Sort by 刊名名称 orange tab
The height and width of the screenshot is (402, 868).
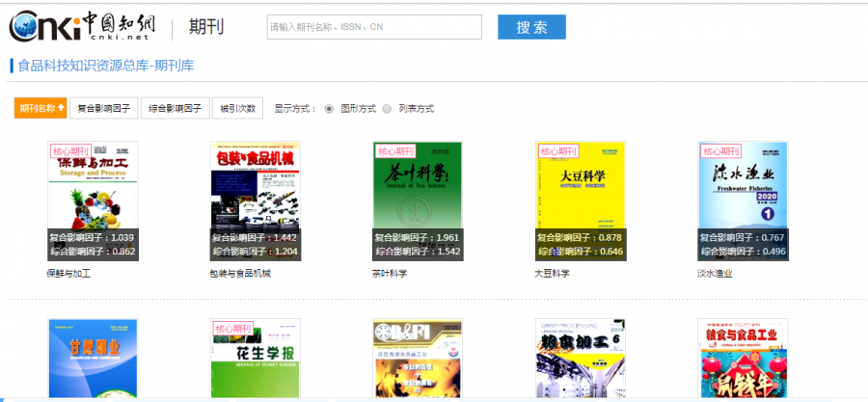point(41,108)
